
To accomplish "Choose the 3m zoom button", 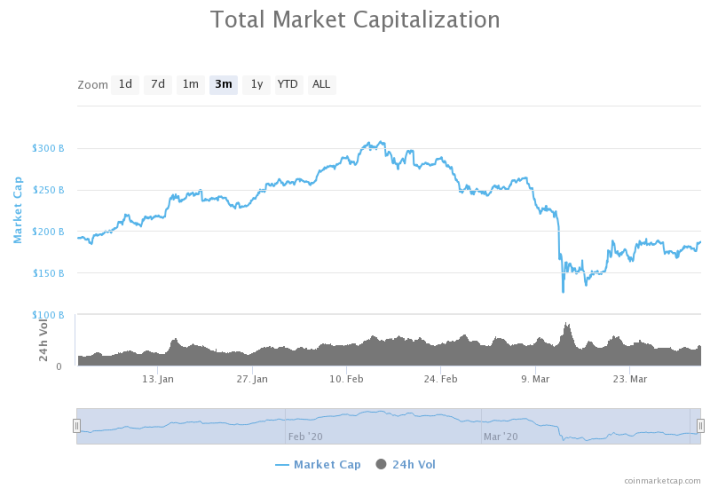I will point(223,85).
